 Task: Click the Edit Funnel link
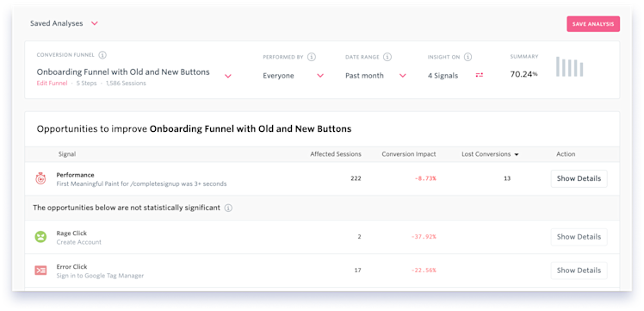pyautogui.click(x=52, y=84)
